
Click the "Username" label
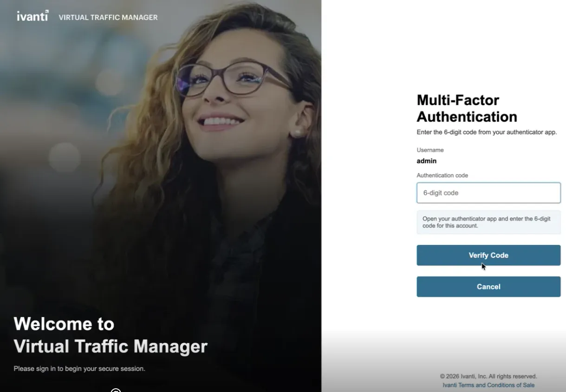[x=430, y=150]
